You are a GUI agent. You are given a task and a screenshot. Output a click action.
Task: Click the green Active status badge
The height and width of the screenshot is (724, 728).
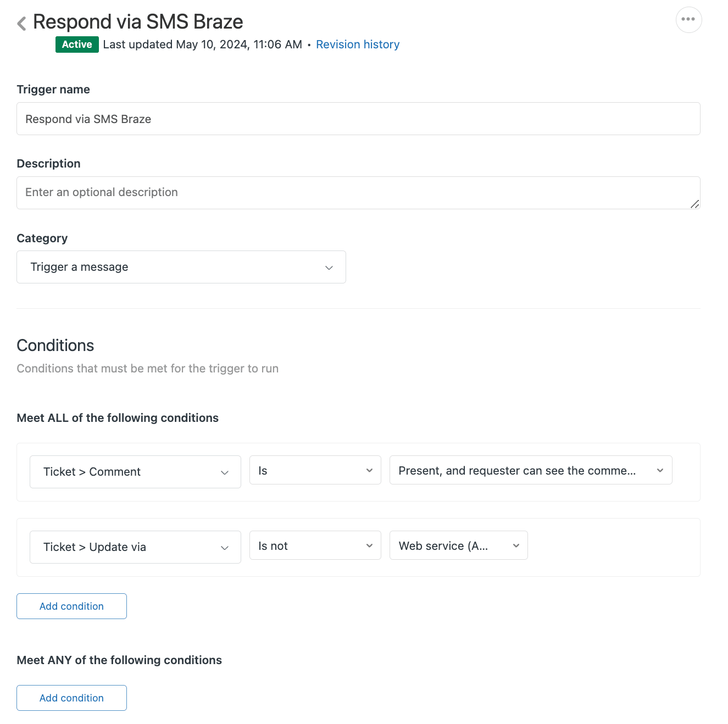pos(77,44)
